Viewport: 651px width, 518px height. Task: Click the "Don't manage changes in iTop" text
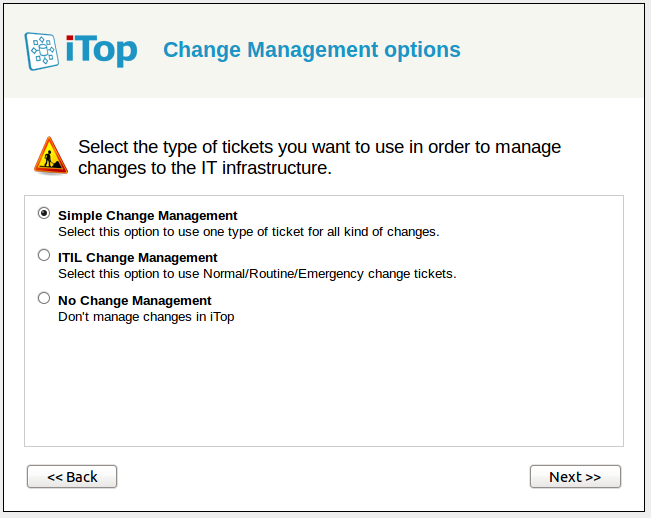[146, 316]
